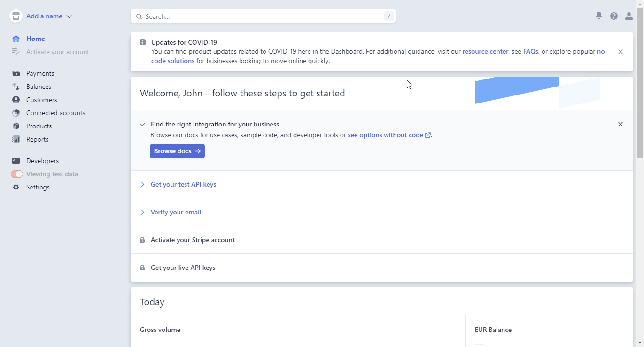Open the help question mark icon
Screen dimensions: 644x347
tap(613, 16)
